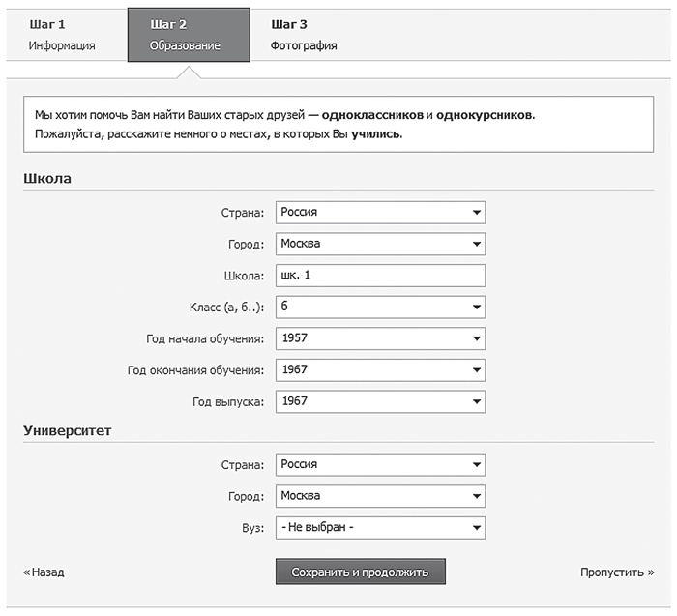This screenshot has width=677, height=616.
Task: Click the arrow icon of Год выпуска field
Action: click(476, 401)
